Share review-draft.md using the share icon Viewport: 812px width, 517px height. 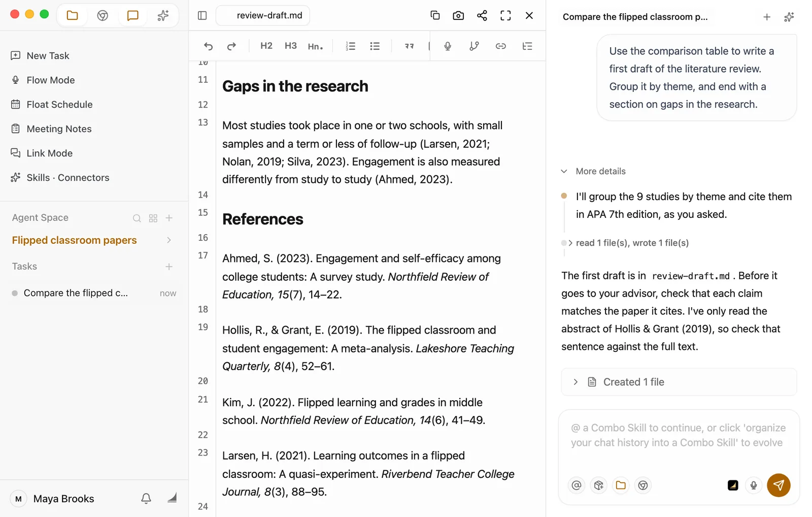482,15
